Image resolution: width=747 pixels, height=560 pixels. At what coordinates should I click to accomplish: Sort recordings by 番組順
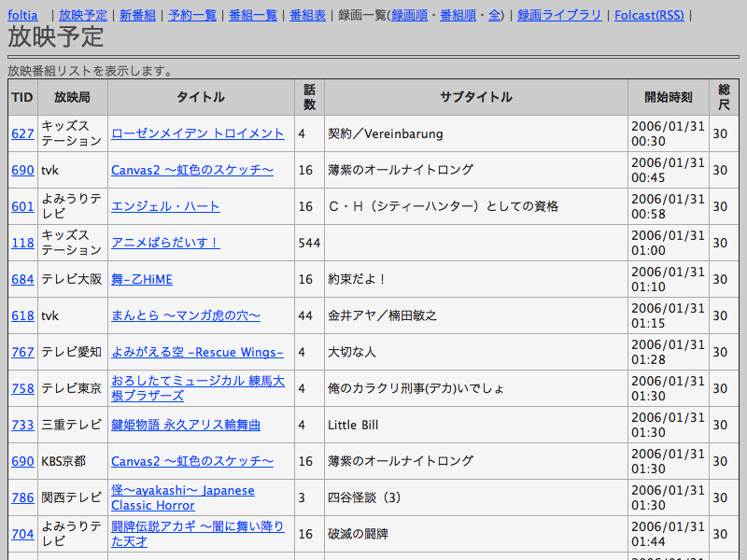click(458, 15)
